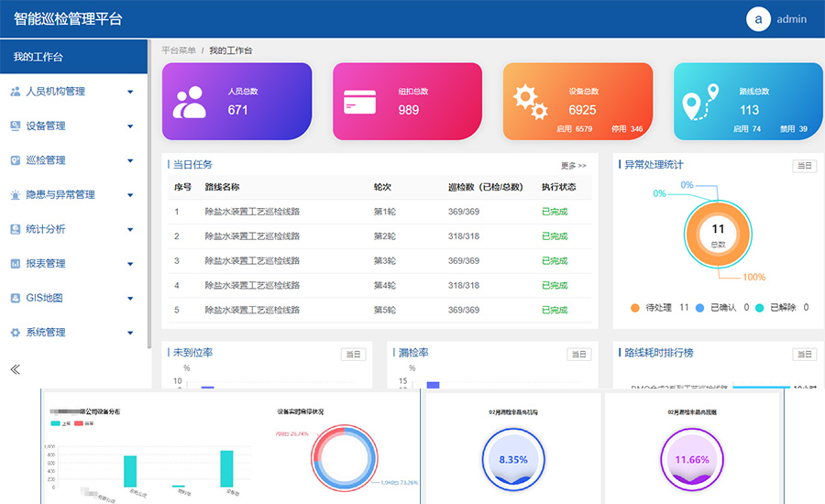The width and height of the screenshot is (825, 504).
Task: Click the 巡检管理 sidebar icon
Action: [x=16, y=160]
